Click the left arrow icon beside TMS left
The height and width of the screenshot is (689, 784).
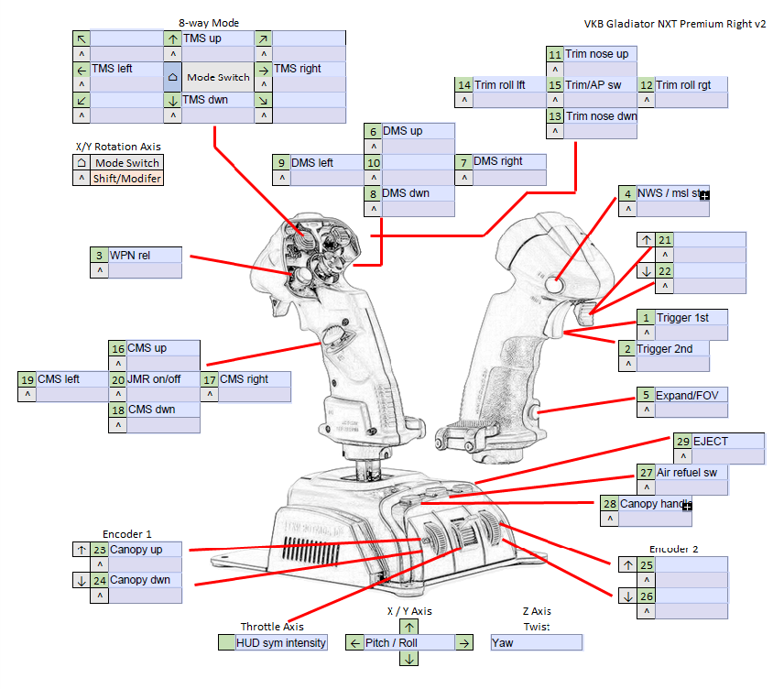tap(82, 70)
